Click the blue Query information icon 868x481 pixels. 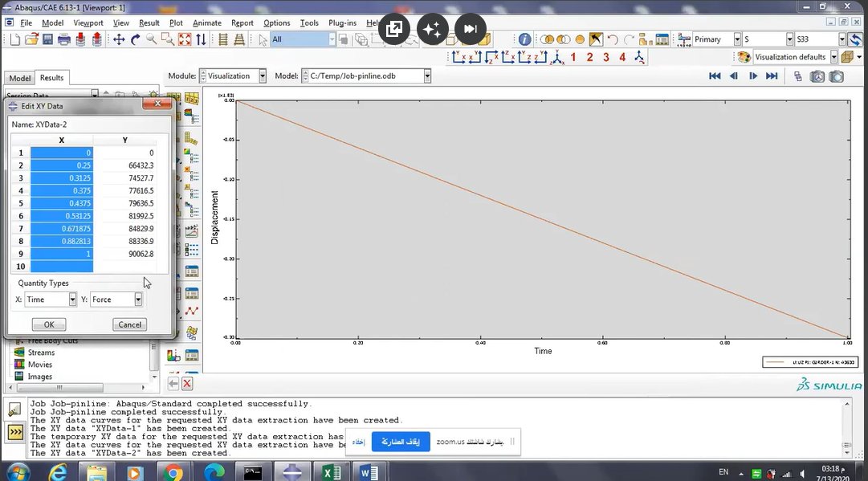pos(524,39)
